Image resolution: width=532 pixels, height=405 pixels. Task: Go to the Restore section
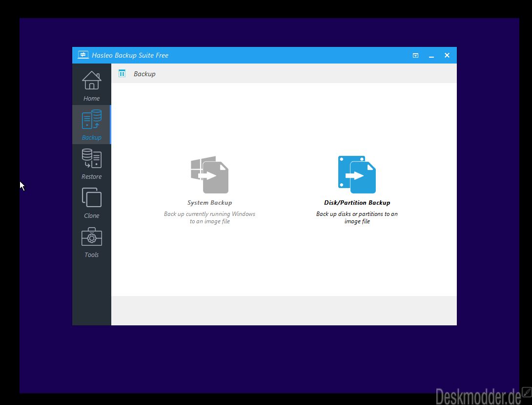pos(92,164)
